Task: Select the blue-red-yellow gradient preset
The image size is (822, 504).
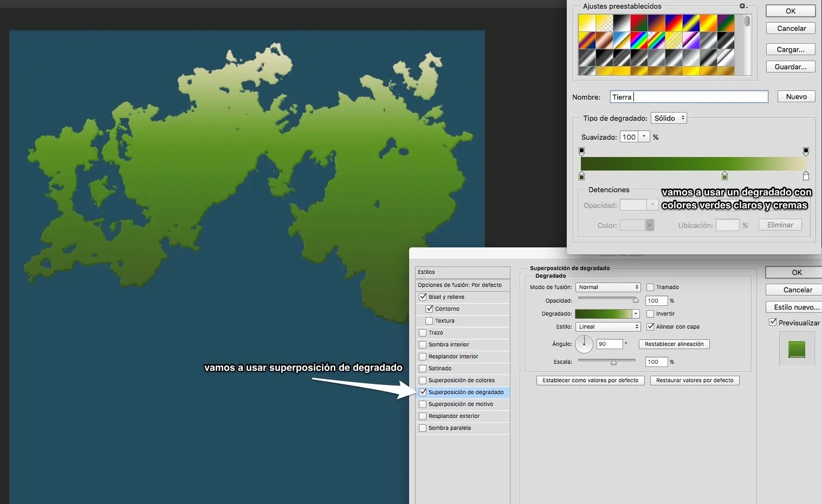Action: 674,23
